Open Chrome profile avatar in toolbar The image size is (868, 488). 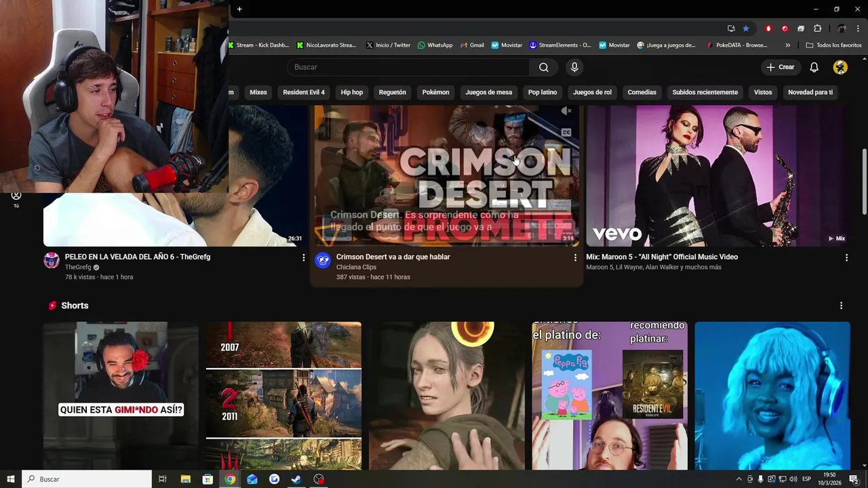pyautogui.click(x=842, y=28)
